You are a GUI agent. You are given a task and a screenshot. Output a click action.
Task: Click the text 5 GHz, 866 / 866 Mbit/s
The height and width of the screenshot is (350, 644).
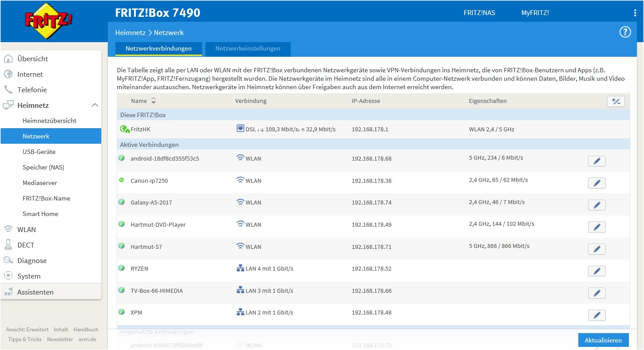coord(499,246)
